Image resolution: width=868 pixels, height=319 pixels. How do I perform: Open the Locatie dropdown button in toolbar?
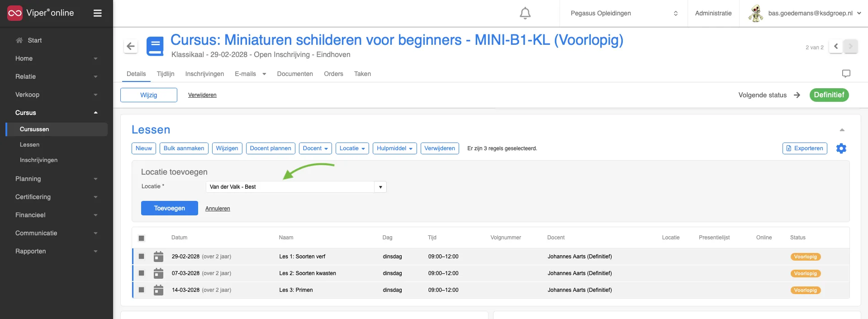tap(352, 148)
